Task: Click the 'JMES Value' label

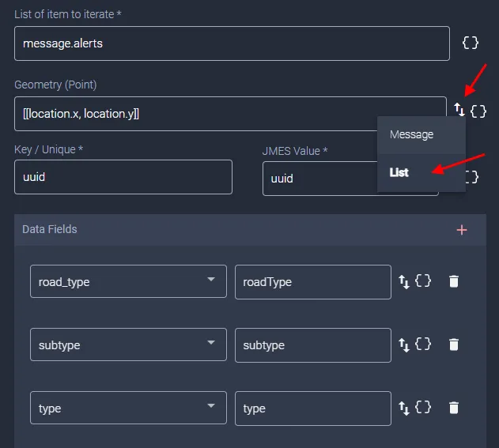Action: (295, 151)
